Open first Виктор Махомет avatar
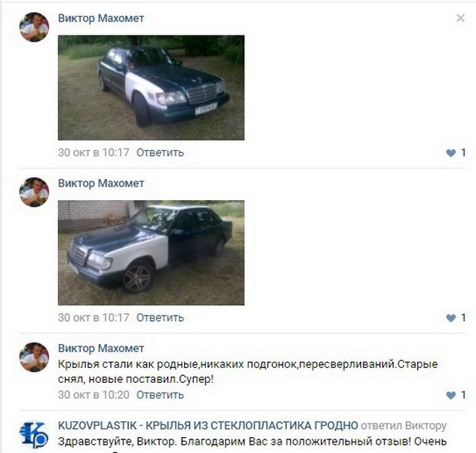The image size is (476, 453). [34, 27]
